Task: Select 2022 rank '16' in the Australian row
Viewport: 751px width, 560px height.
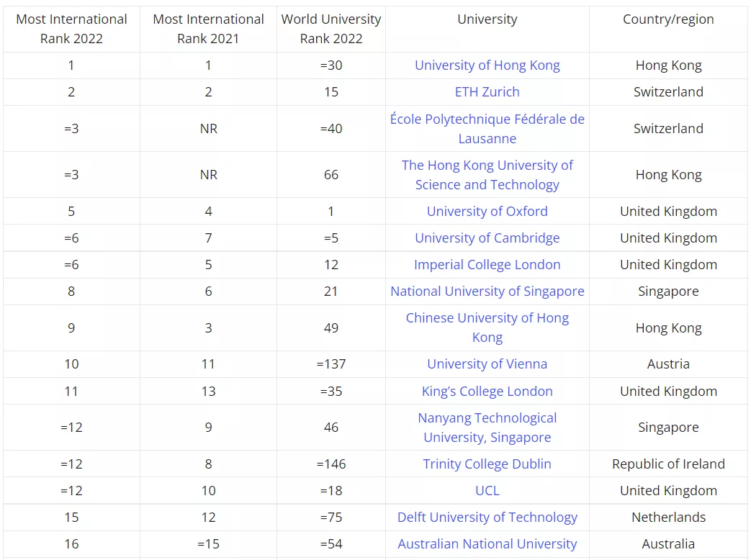Action: [71, 543]
